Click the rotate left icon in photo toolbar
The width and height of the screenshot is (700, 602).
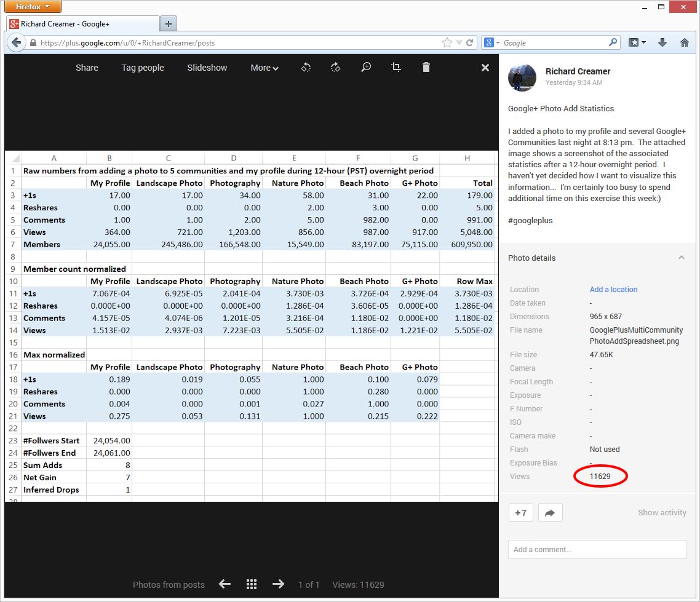(306, 68)
